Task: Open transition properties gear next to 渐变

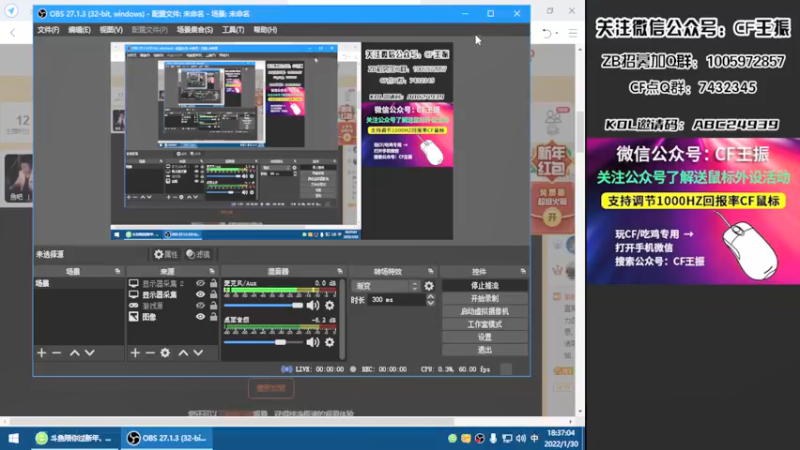Action: pyautogui.click(x=429, y=286)
